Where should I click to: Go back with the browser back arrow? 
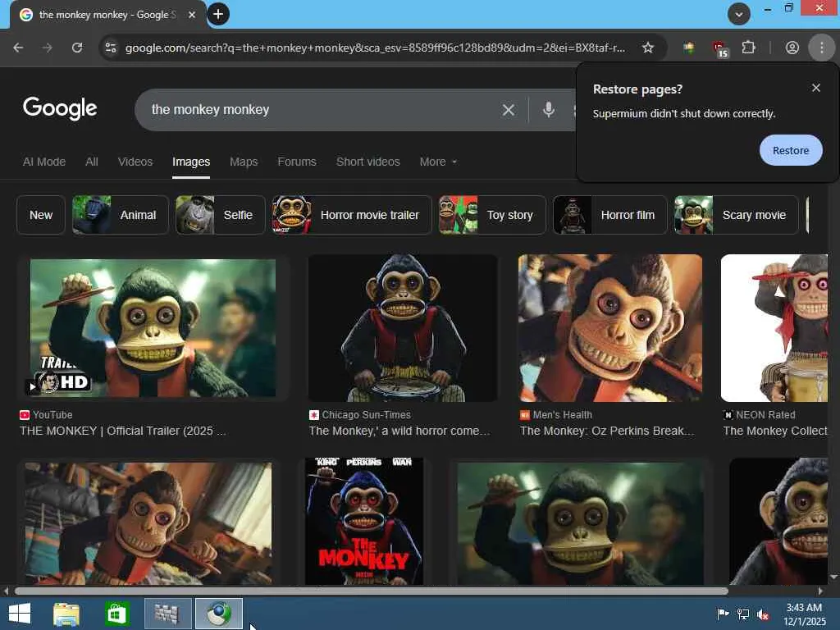pos(18,48)
